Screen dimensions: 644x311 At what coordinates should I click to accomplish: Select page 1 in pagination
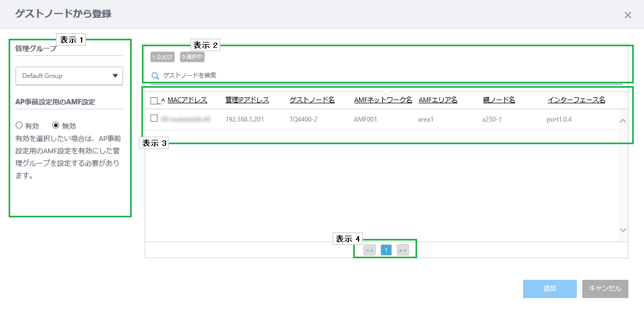coord(386,250)
